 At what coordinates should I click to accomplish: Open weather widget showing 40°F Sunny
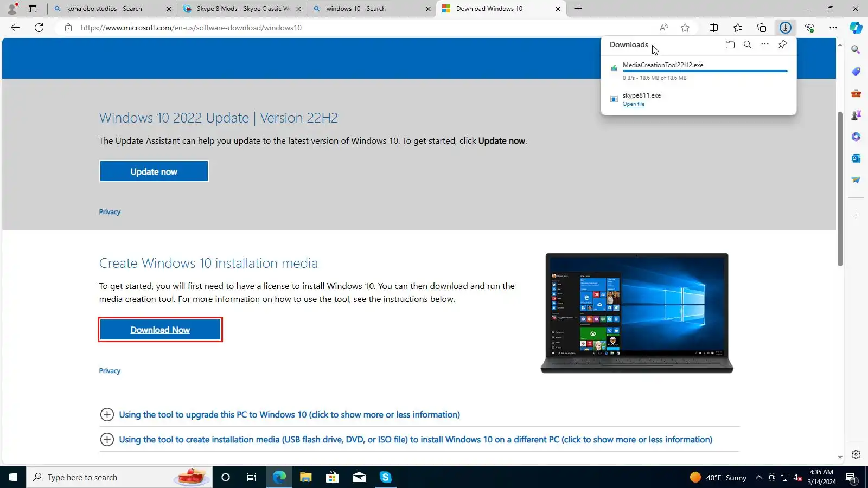click(x=718, y=477)
